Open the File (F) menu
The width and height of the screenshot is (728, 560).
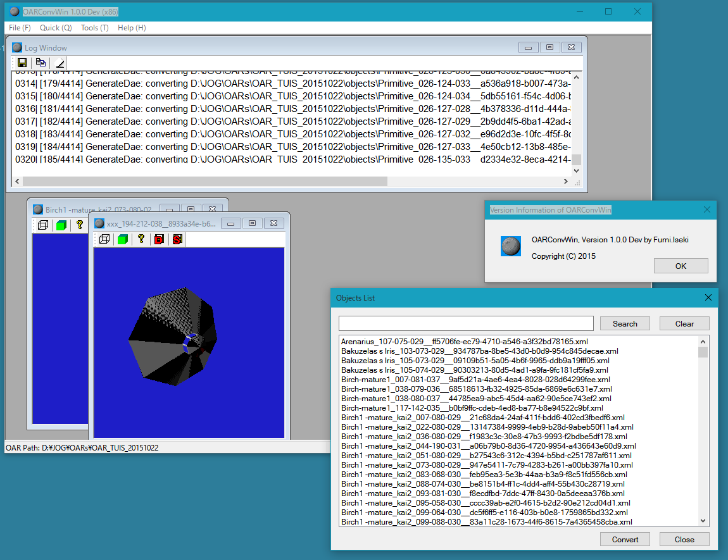[20, 28]
